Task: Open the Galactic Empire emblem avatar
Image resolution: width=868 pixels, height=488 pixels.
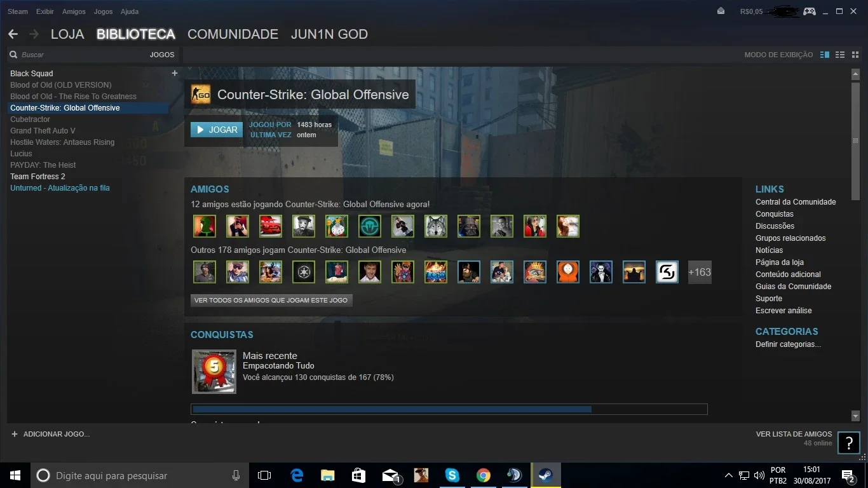Action: coord(304,272)
